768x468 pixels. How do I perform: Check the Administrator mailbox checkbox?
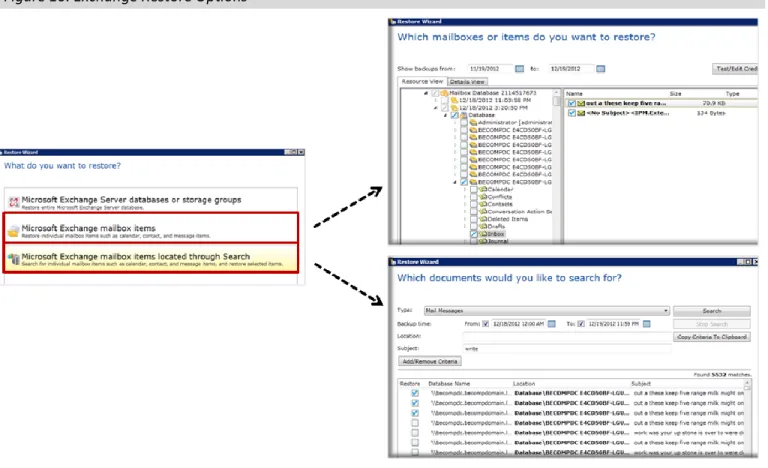point(463,123)
